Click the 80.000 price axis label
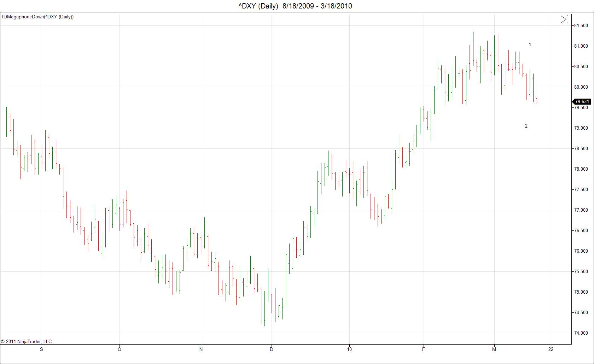594x364 pixels. 581,87
